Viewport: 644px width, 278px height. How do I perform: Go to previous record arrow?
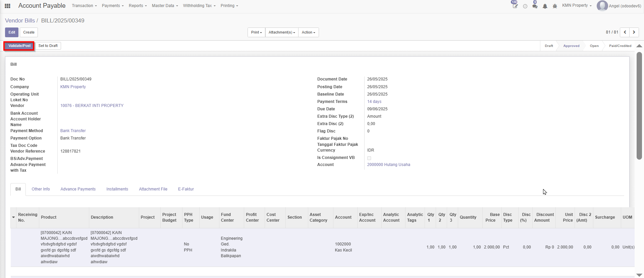click(x=625, y=32)
